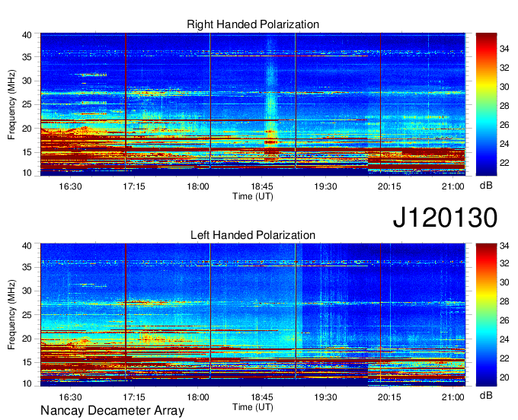This screenshot has width=518, height=420.
Task: Click 19:30 tick on left-handed plot time axis
Action: tap(325, 397)
